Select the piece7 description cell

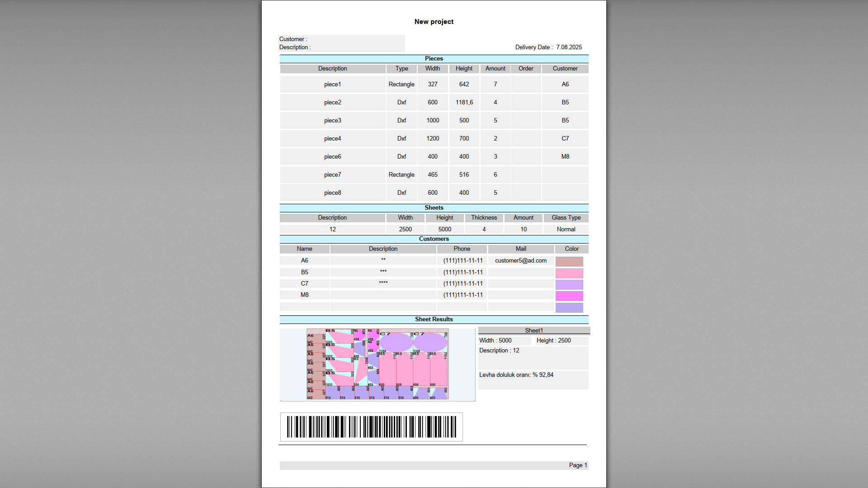tap(333, 175)
